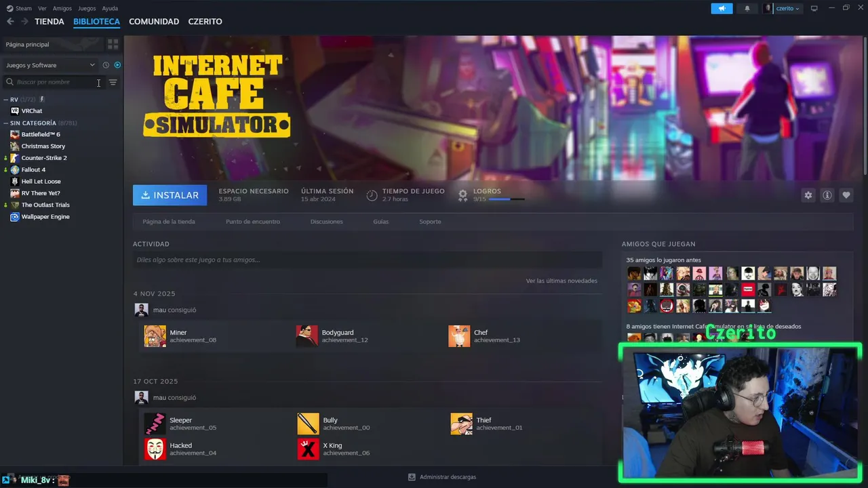Image resolution: width=868 pixels, height=488 pixels.
Task: Open Página de la tienda link
Action: tap(169, 222)
